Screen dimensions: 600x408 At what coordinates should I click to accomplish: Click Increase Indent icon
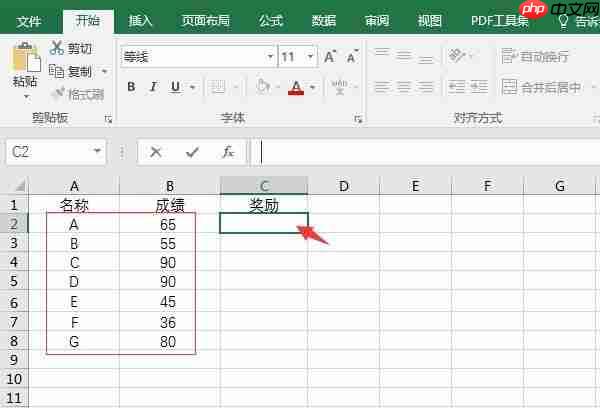479,87
